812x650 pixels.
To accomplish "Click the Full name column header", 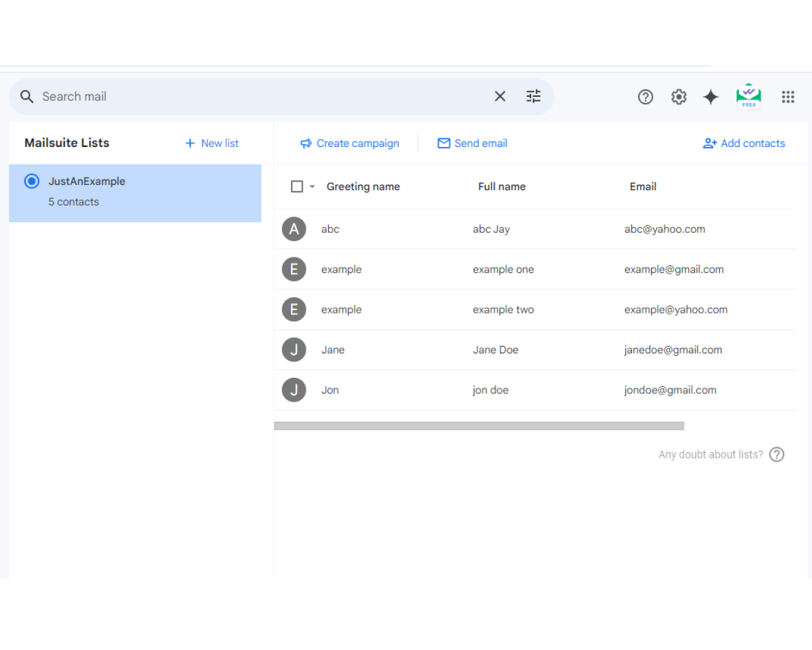I will coord(502,187).
